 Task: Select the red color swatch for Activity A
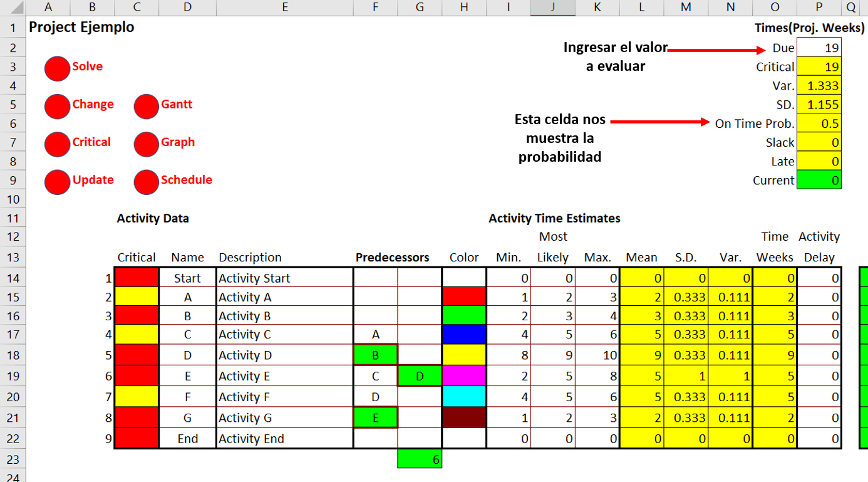pyautogui.click(x=463, y=296)
